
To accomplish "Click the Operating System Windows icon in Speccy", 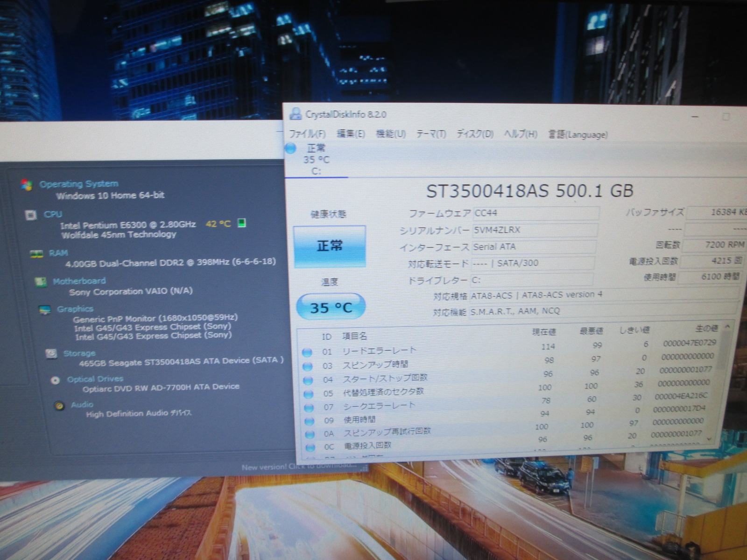I will point(27,185).
